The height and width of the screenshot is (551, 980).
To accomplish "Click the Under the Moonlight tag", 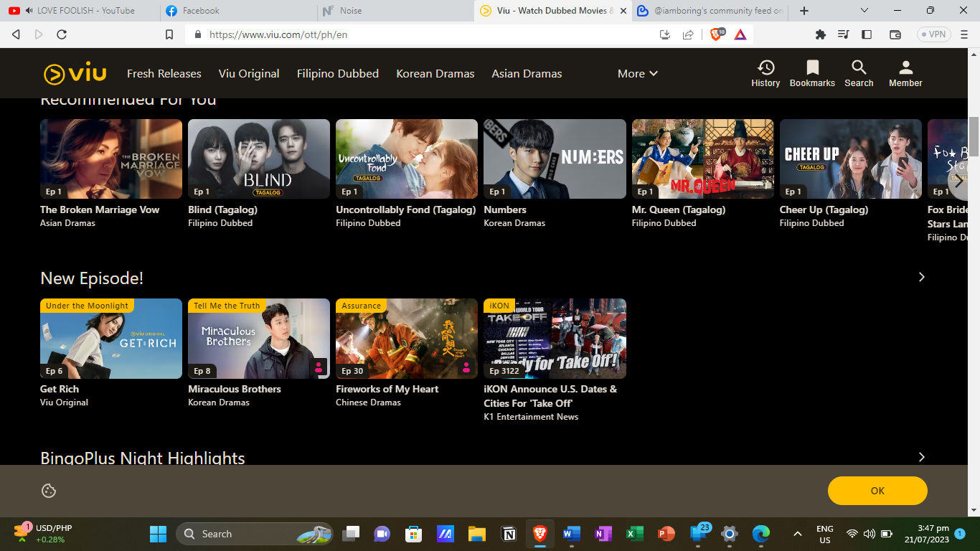I will coord(87,306).
